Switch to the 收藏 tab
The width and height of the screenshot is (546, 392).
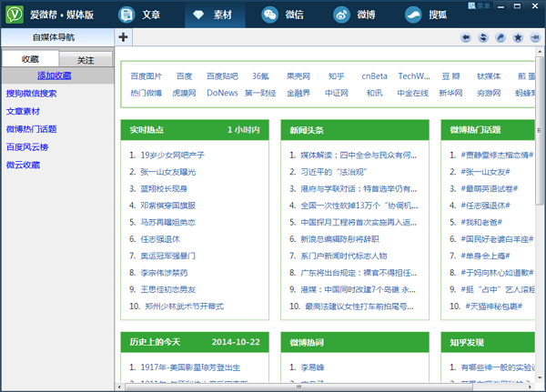30,59
